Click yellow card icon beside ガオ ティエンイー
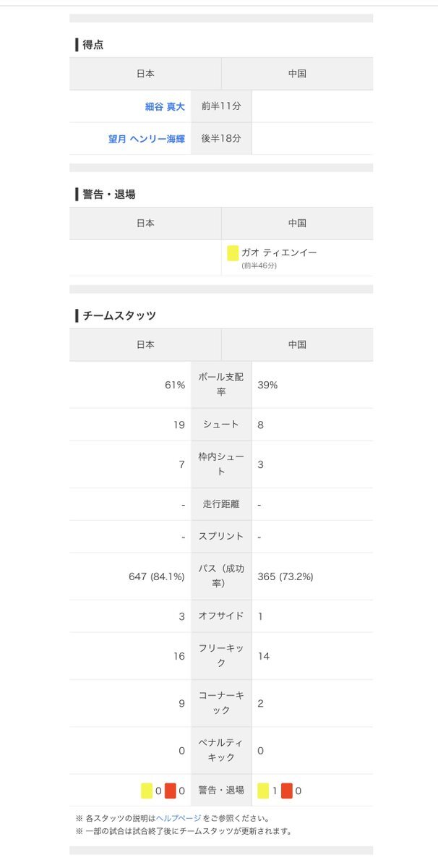This screenshot has height=868, width=438. coord(233,253)
